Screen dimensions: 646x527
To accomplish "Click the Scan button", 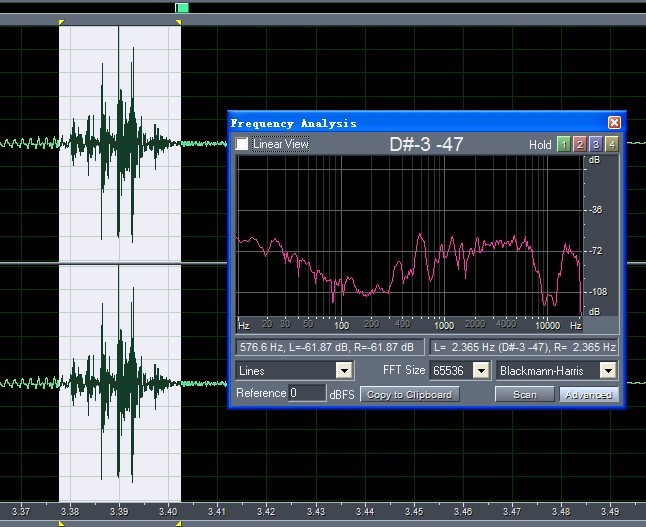I will coord(524,394).
